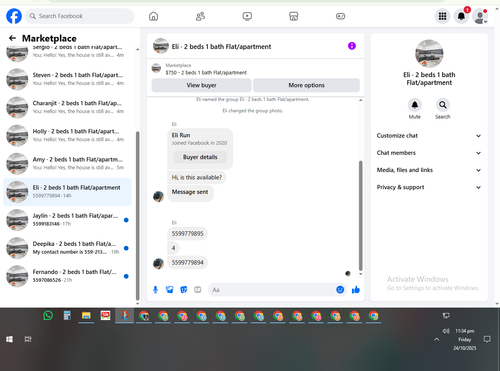The height and width of the screenshot is (371, 500).
Task: Choose a GIF icon
Action: tap(198, 290)
